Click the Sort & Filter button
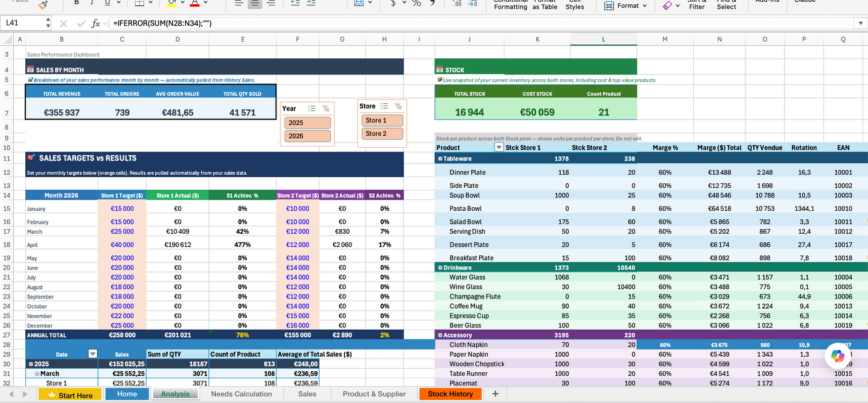This screenshot has width=868, height=403. 697,5
